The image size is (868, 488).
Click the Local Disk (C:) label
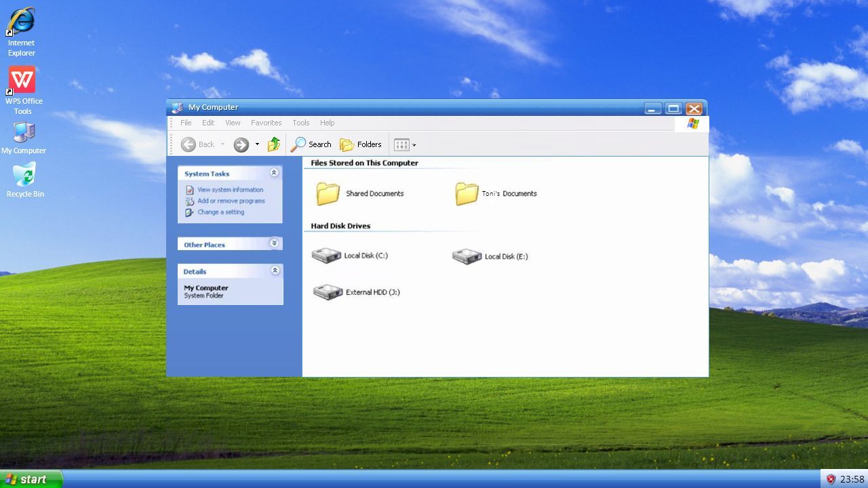pos(366,256)
